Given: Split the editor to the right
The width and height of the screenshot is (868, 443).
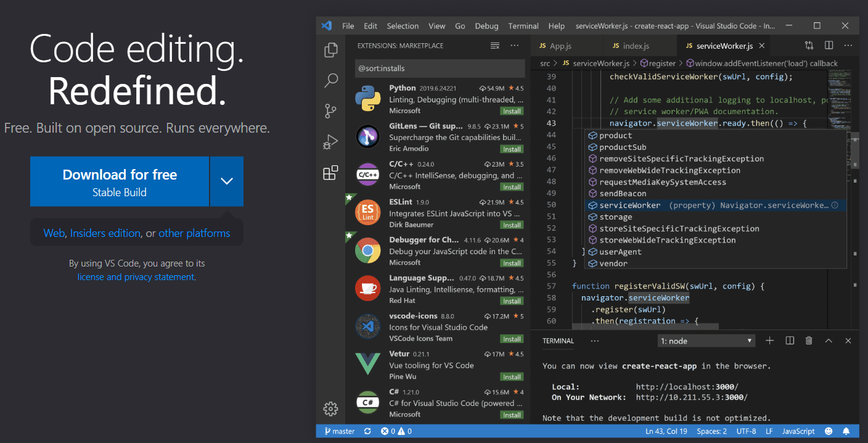Looking at the screenshot, I should point(829,46).
